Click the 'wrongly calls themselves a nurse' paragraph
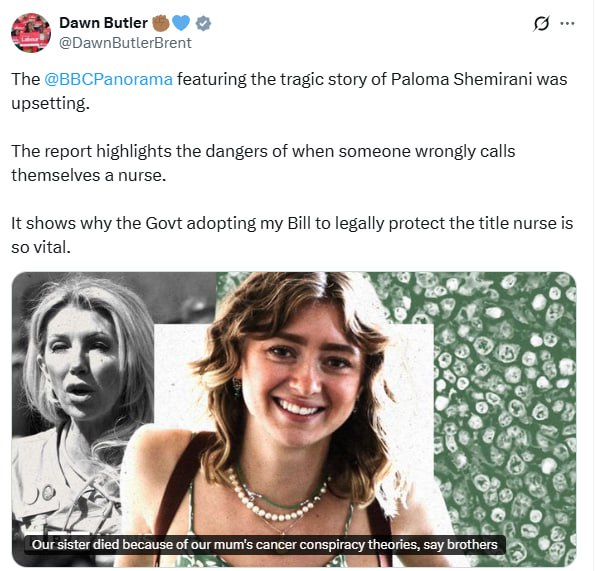 [x=263, y=163]
